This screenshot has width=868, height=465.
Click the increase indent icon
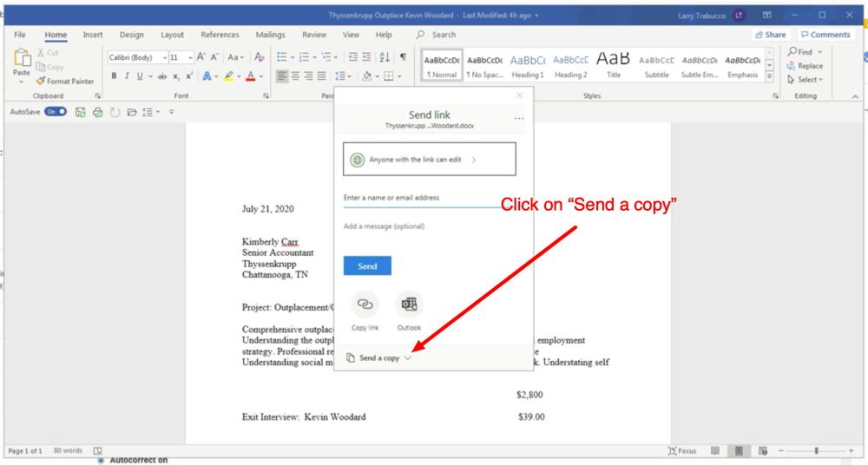(366, 57)
